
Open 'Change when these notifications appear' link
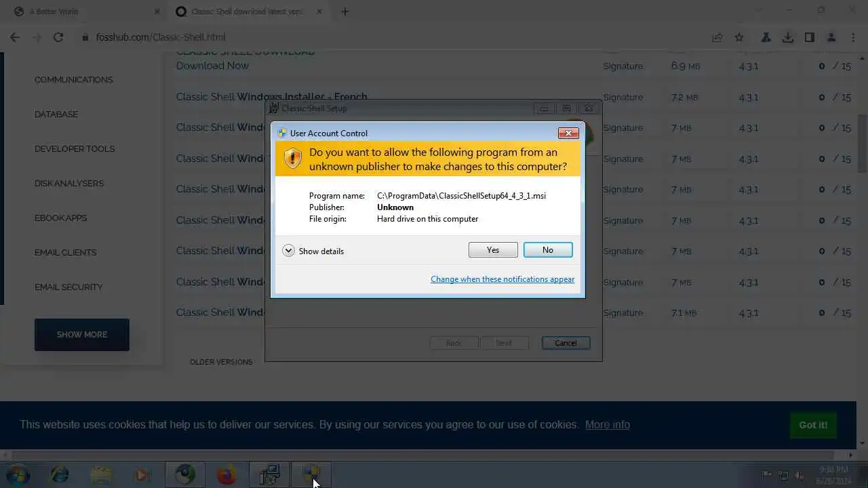point(502,279)
